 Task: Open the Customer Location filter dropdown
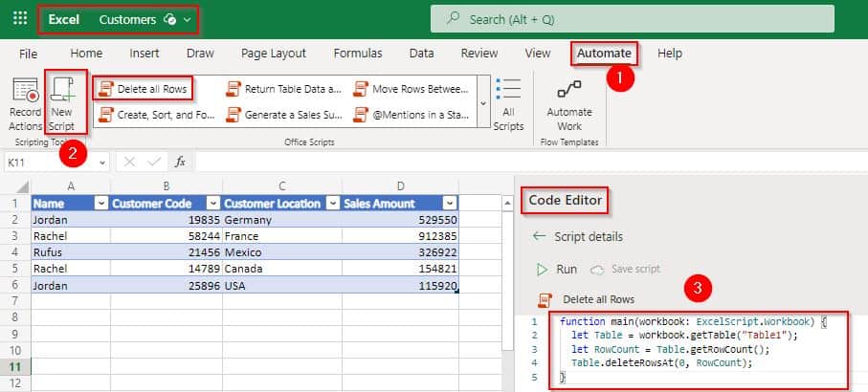pos(333,204)
